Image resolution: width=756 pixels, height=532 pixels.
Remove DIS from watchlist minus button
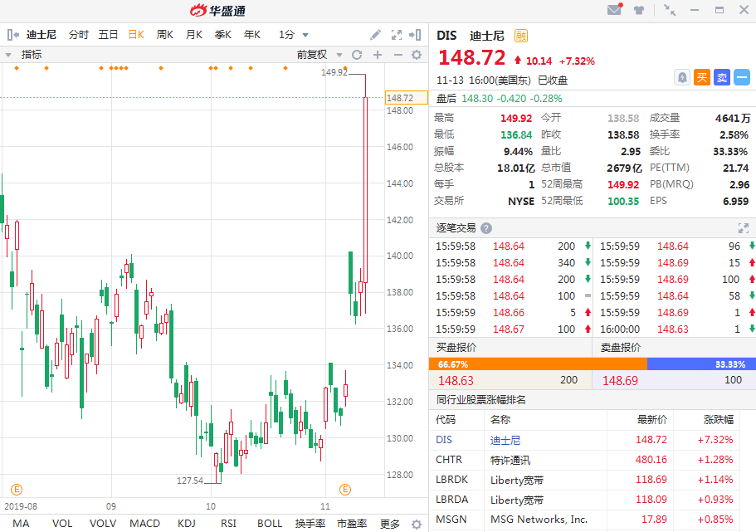(x=742, y=77)
